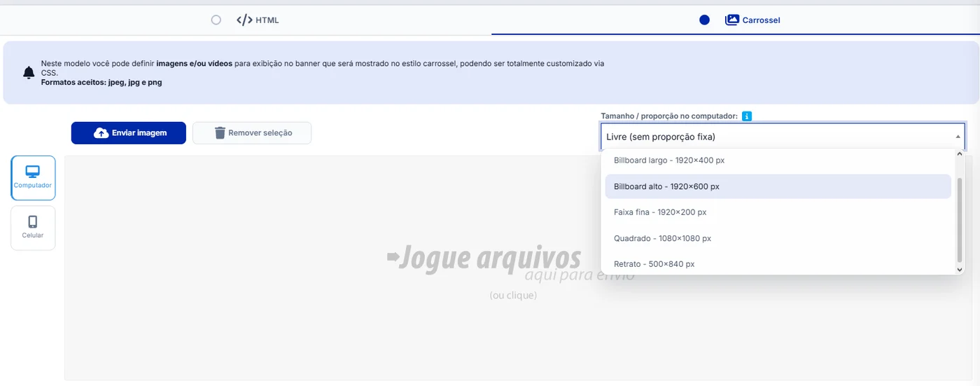Open the info icon beside Tamanho label
This screenshot has height=386, width=980.
coord(747,116)
